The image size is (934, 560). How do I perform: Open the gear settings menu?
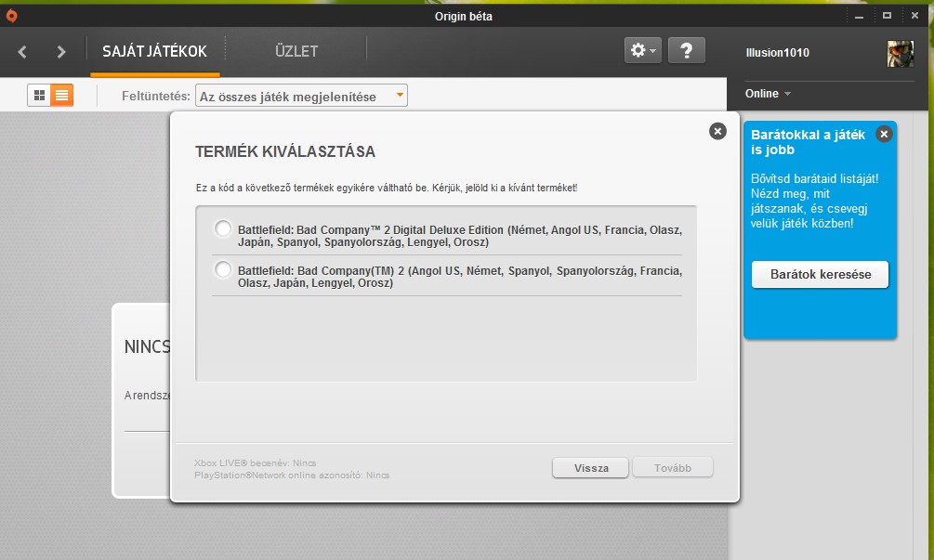click(x=643, y=50)
